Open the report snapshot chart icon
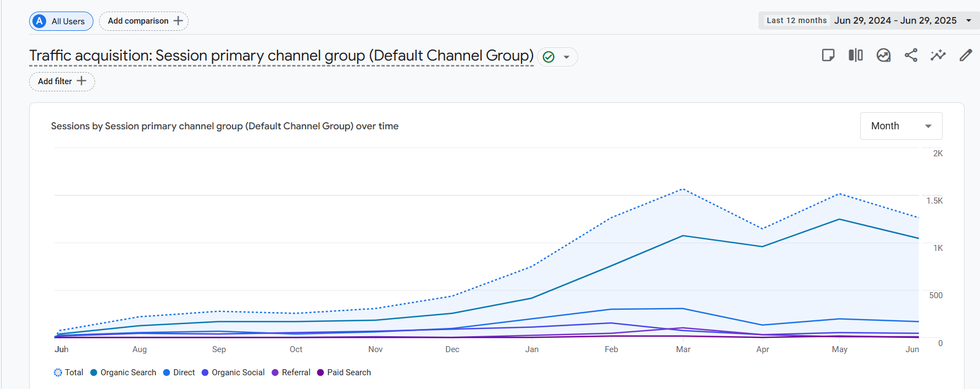This screenshot has height=389, width=980. [883, 55]
